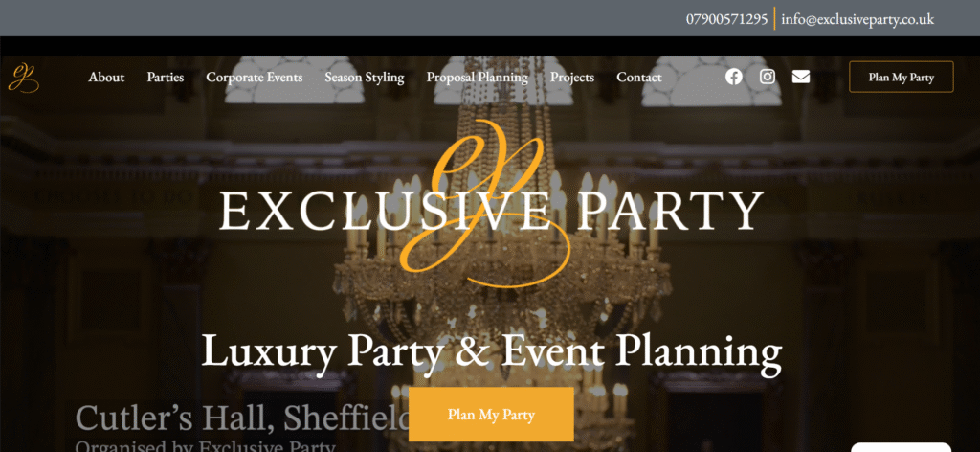Click the orange Plan My Party button
980x452 pixels.
[491, 415]
